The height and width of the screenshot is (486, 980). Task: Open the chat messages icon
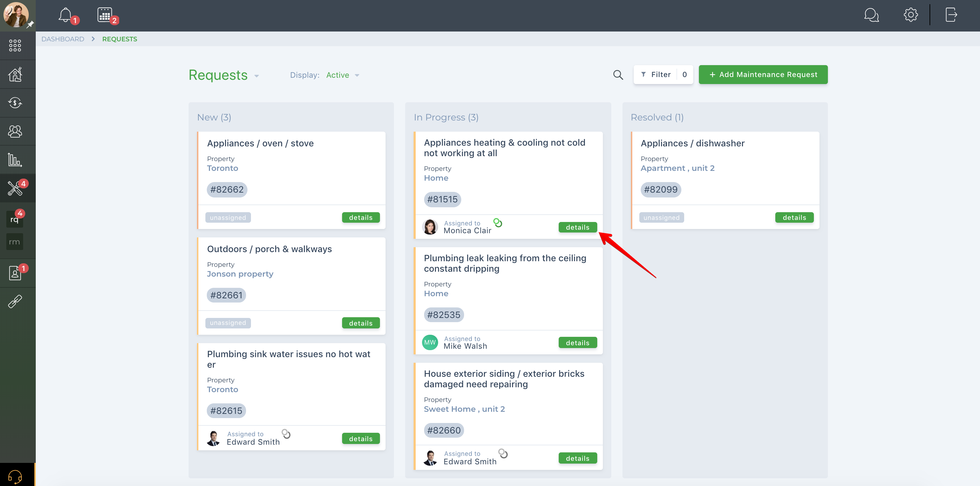coord(871,15)
